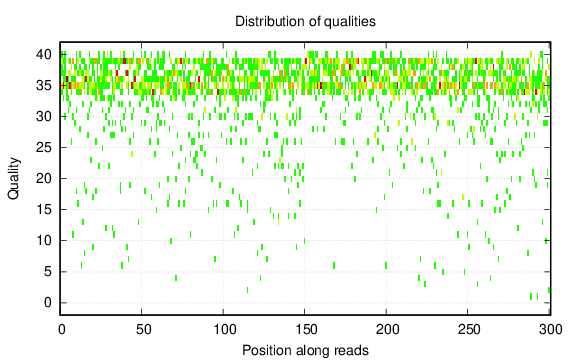Click the 'Quality' y-axis label

pyautogui.click(x=13, y=179)
